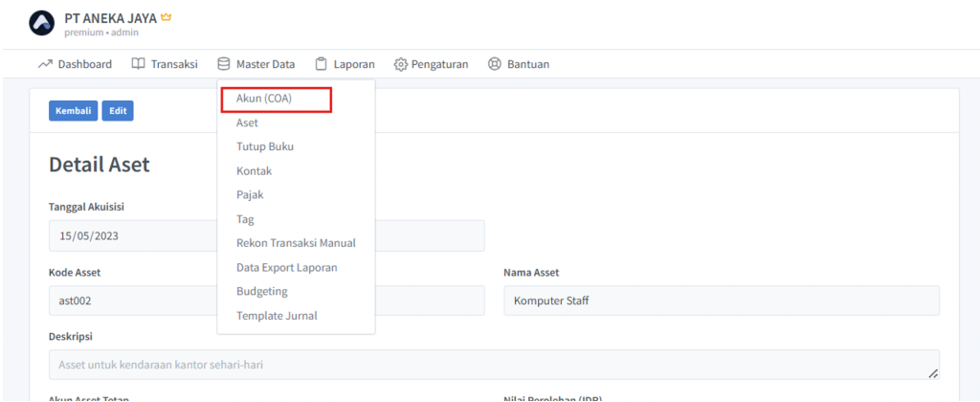Open Template Jurnal entry
The image size is (980, 402).
277,316
